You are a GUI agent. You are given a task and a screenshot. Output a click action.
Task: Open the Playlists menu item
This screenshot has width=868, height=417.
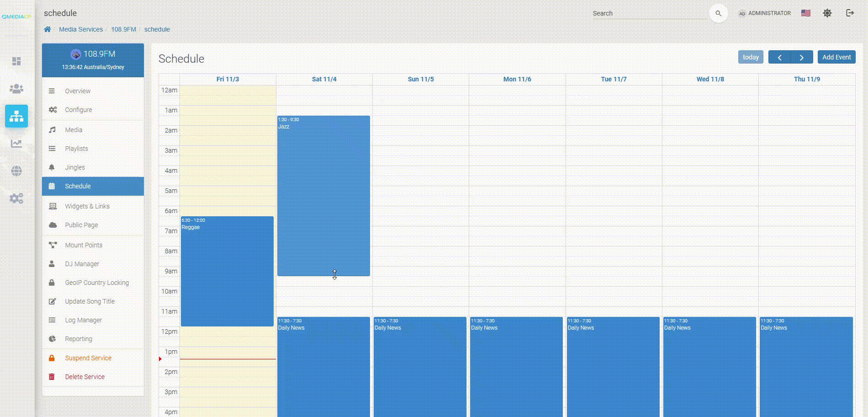click(x=76, y=149)
